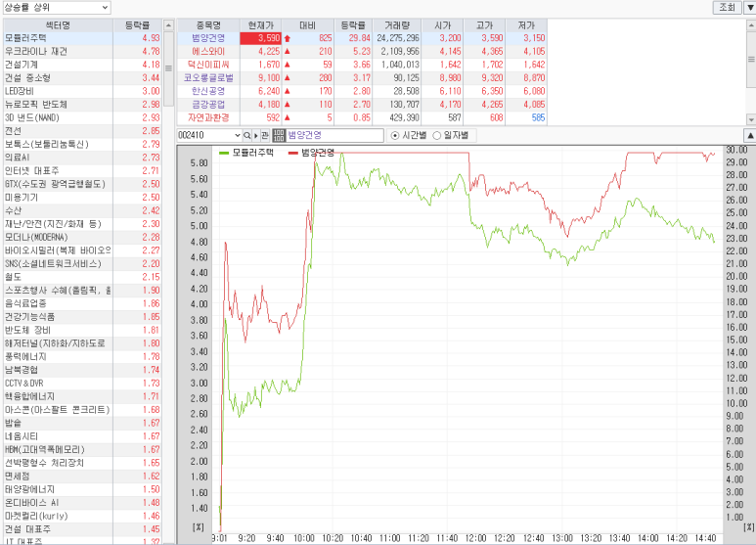
Task: Select the 일자별 radio button
Action: (x=437, y=136)
